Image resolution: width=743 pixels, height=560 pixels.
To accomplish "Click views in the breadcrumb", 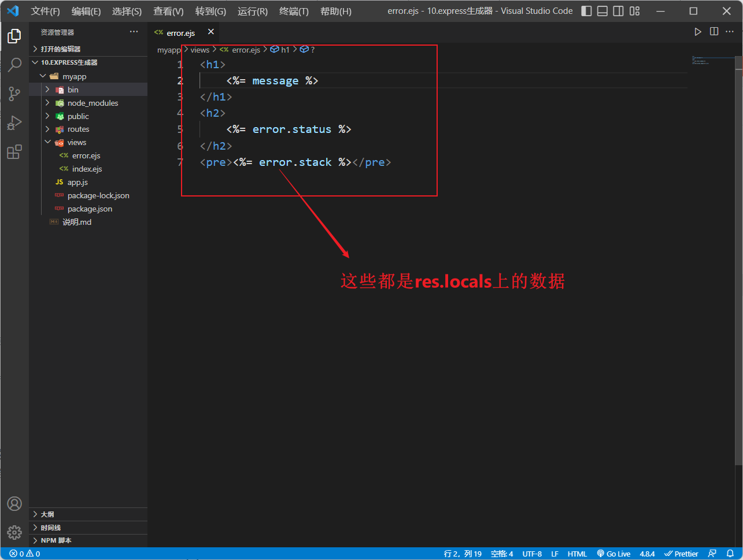I will pos(200,50).
